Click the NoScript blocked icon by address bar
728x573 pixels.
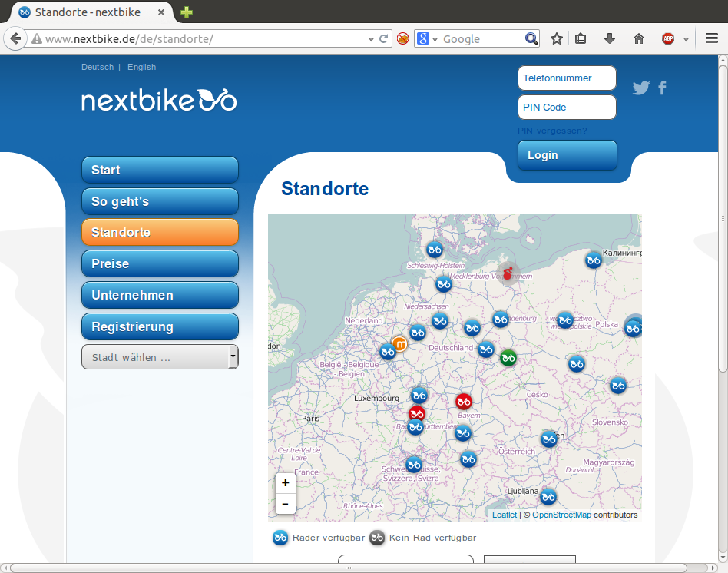[x=403, y=38]
